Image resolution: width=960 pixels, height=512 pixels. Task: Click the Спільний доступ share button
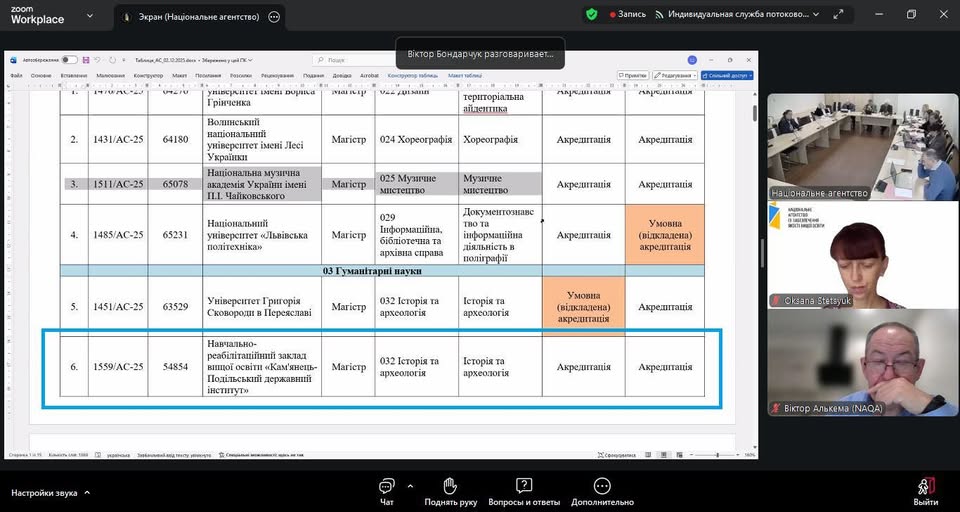tap(728, 75)
